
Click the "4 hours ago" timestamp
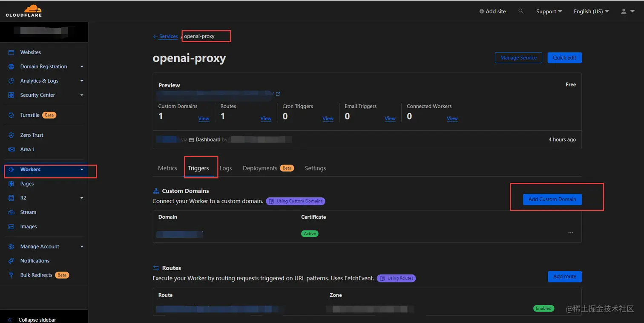click(x=562, y=140)
